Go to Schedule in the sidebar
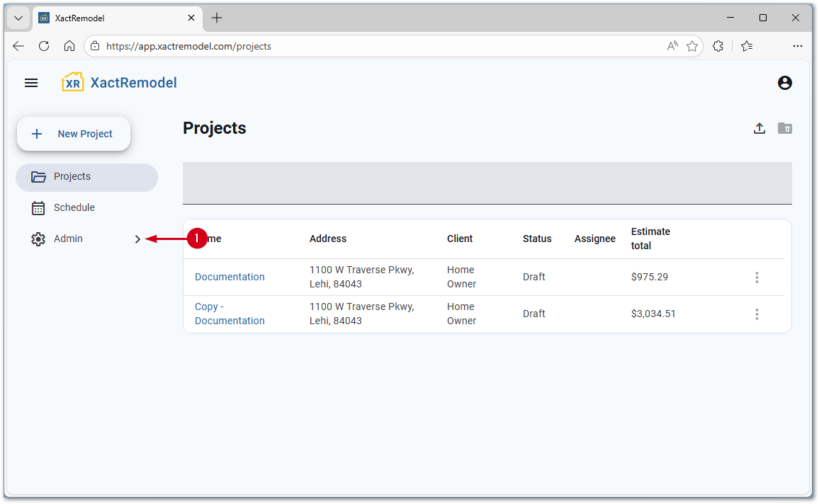 [74, 208]
